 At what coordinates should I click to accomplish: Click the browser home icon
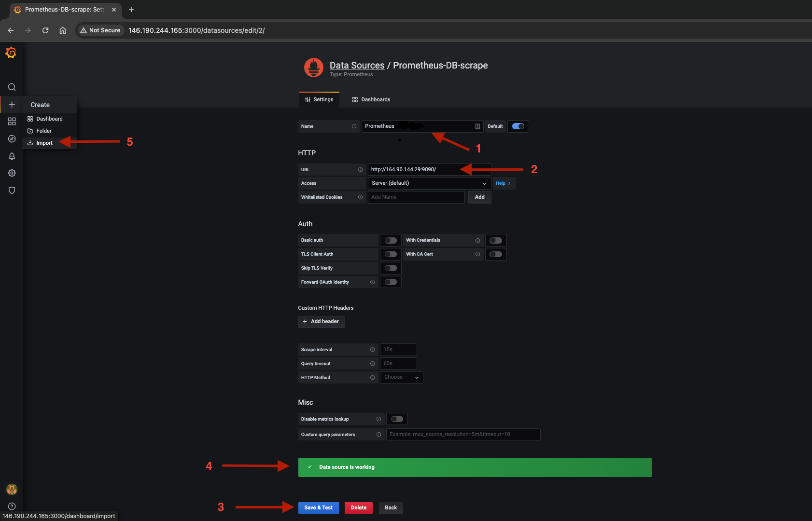click(x=63, y=30)
